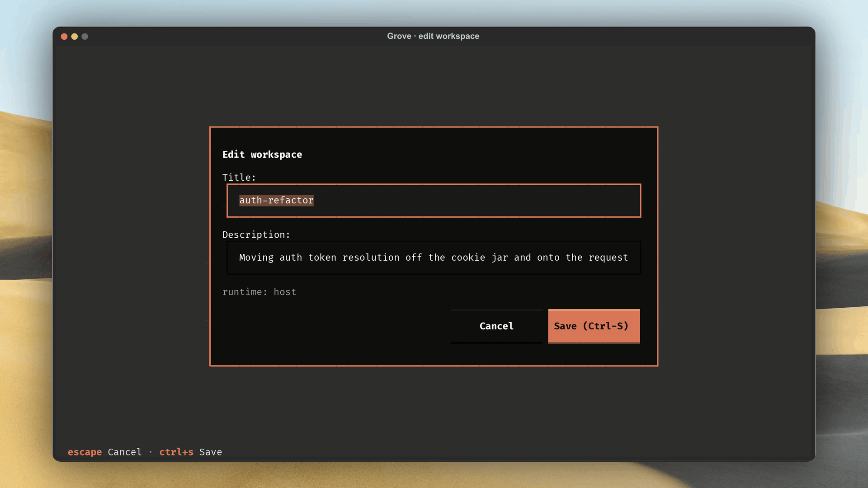Click the Title input field containing auth-refactor
Viewport: 868px width, 488px height.
[x=434, y=201]
